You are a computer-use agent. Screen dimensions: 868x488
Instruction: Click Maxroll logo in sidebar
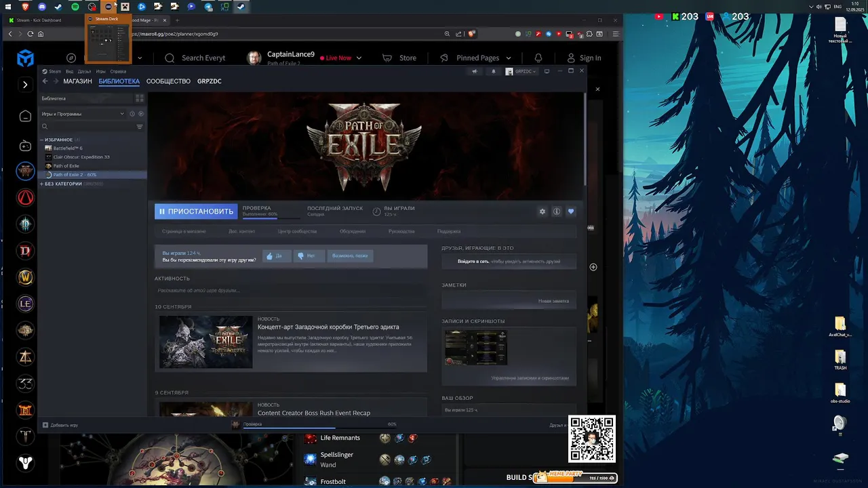25,59
